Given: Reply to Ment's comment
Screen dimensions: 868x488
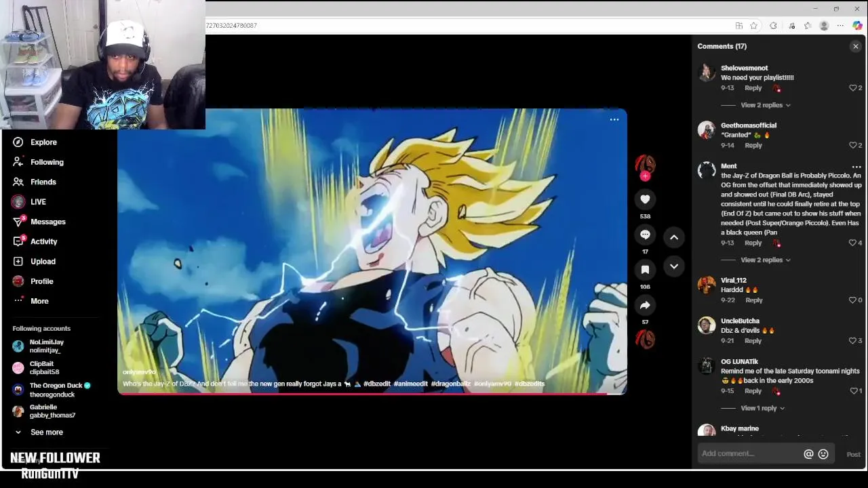Looking at the screenshot, I should 753,243.
